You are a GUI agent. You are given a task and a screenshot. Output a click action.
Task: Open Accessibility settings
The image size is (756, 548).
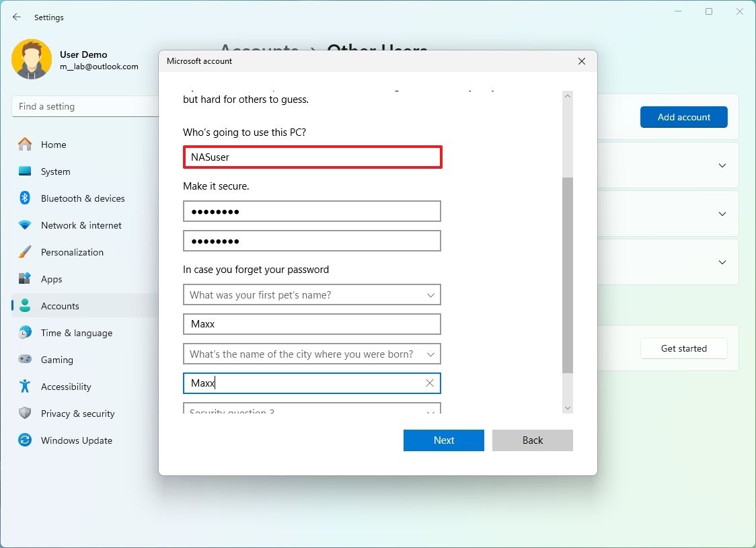click(67, 387)
